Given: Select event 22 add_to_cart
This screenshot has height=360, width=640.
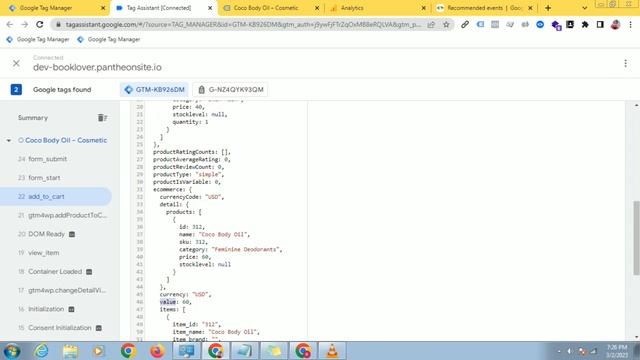Looking at the screenshot, I should point(56,196).
